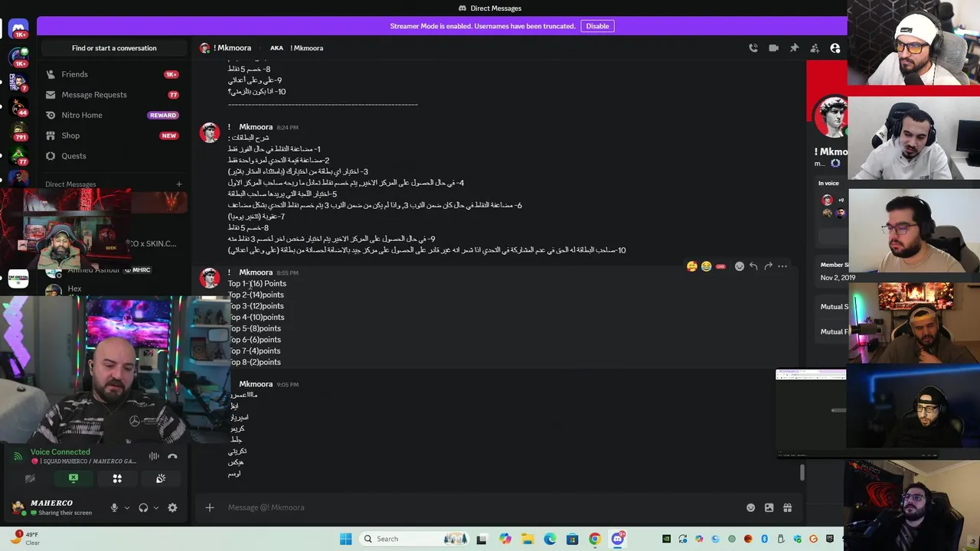The width and height of the screenshot is (980, 551).
Task: Open the activities launcher
Action: click(x=117, y=478)
